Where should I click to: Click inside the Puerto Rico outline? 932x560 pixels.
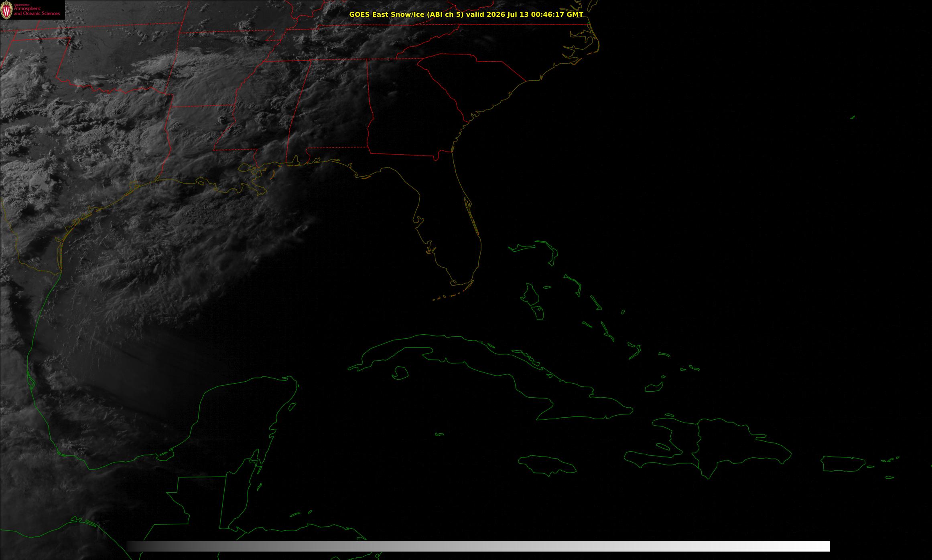click(843, 464)
